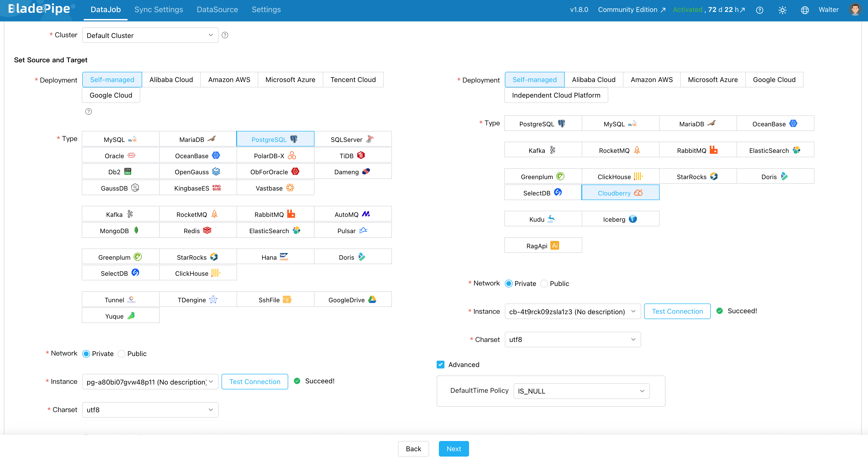
Task: Select TiDB as source type
Action: point(353,155)
